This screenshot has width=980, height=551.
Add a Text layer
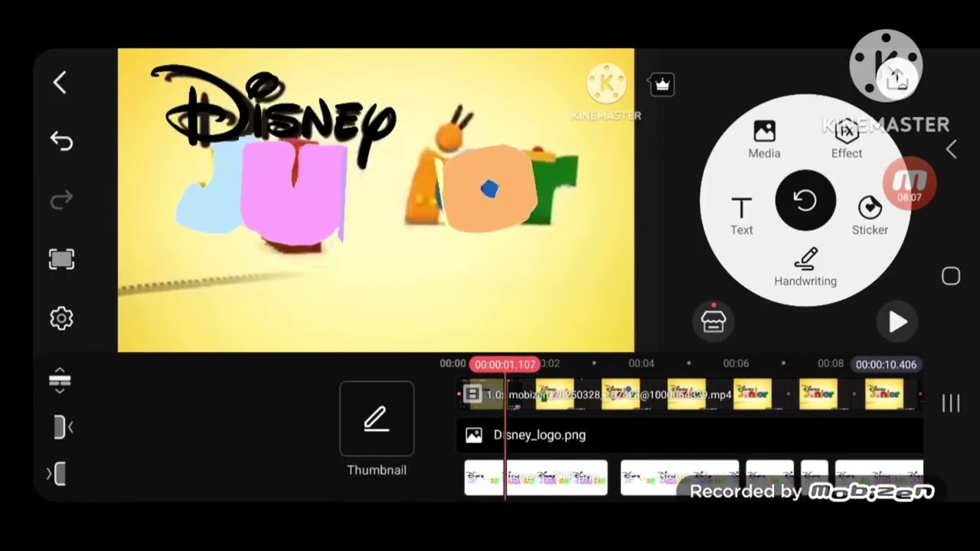click(741, 216)
